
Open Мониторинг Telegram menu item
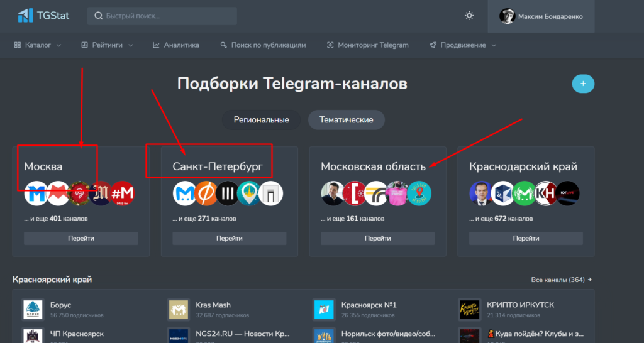368,45
